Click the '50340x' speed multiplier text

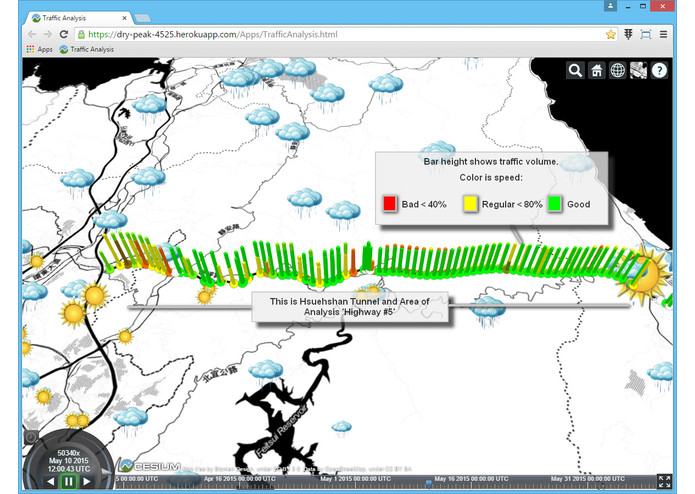coord(69,453)
